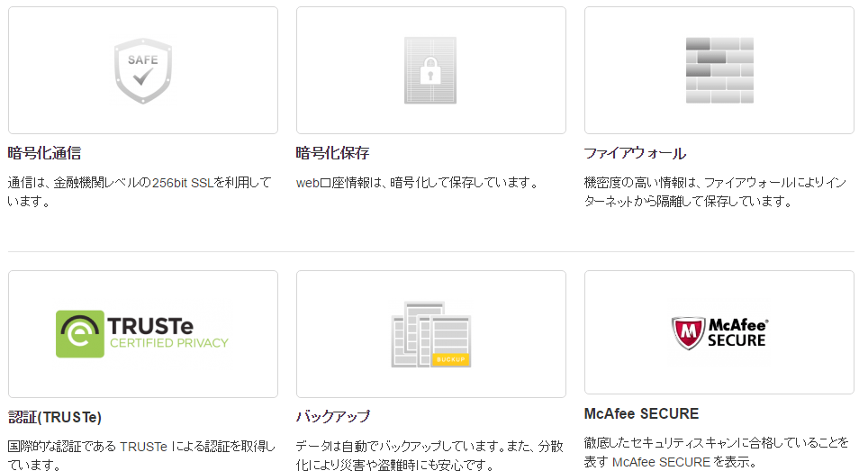This screenshot has width=868, height=471.
Task: Click the padlock encrypted storage icon
Action: 430,71
